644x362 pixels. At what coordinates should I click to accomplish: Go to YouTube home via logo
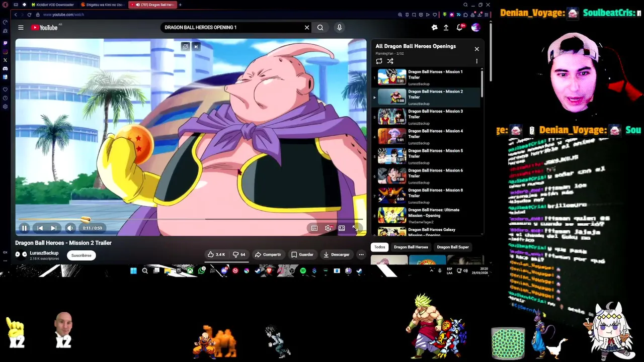[x=45, y=28]
